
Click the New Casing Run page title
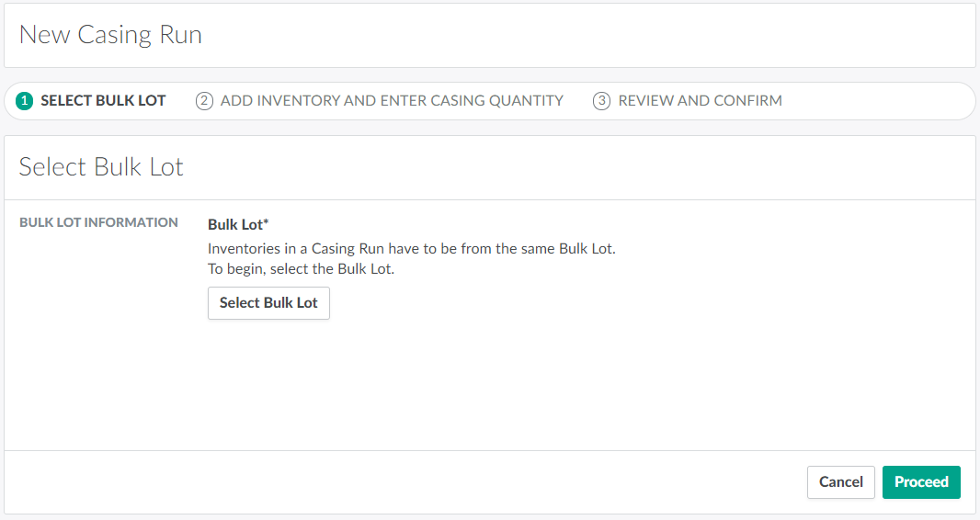coord(110,35)
